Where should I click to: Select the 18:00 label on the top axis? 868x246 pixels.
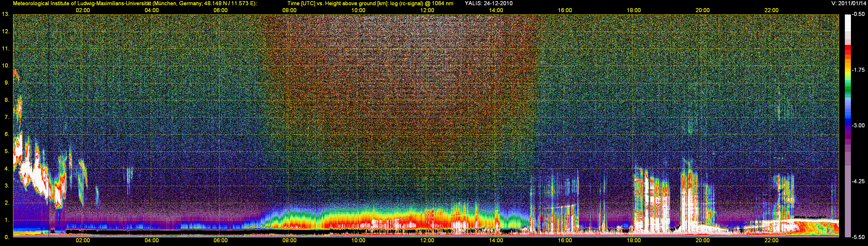[x=633, y=10]
